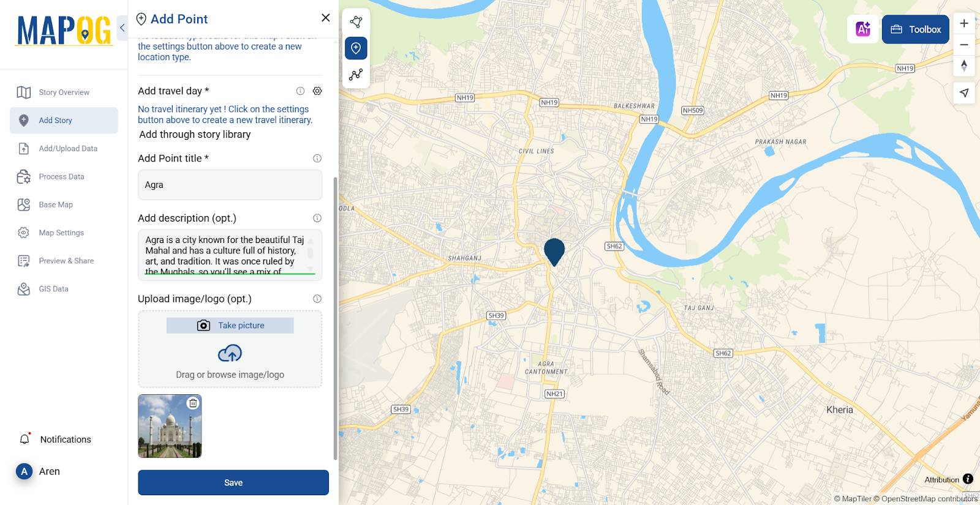Save the point
The height and width of the screenshot is (505, 980).
point(233,483)
